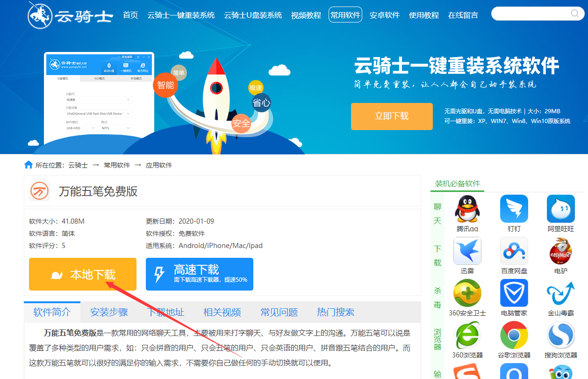
Task: Open 首页 in navigation
Action: [x=130, y=15]
